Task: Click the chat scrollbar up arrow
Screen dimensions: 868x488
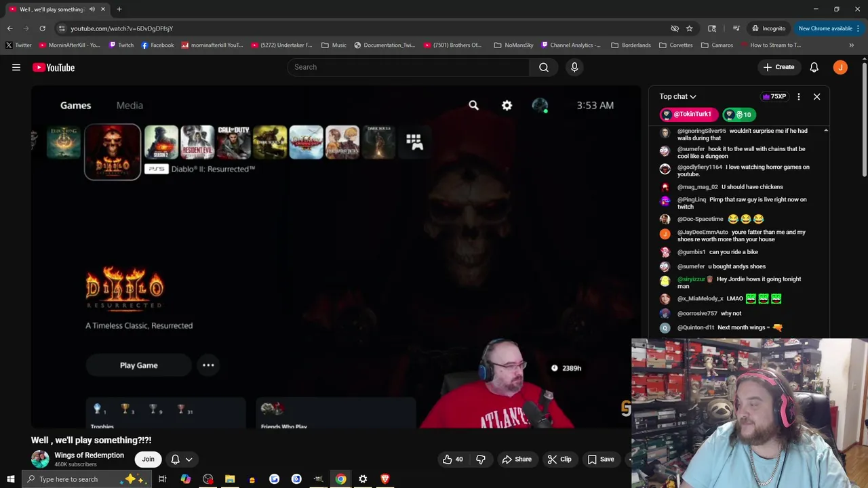Action: [825, 130]
